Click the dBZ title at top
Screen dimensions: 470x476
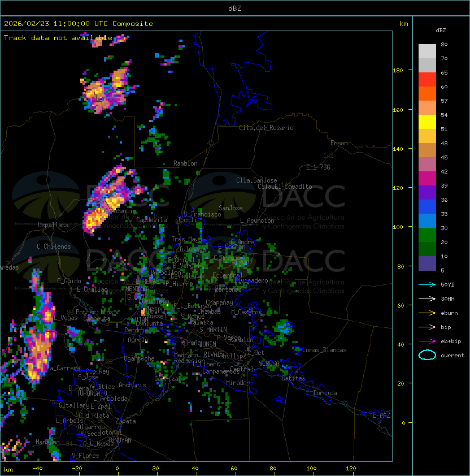235,8
